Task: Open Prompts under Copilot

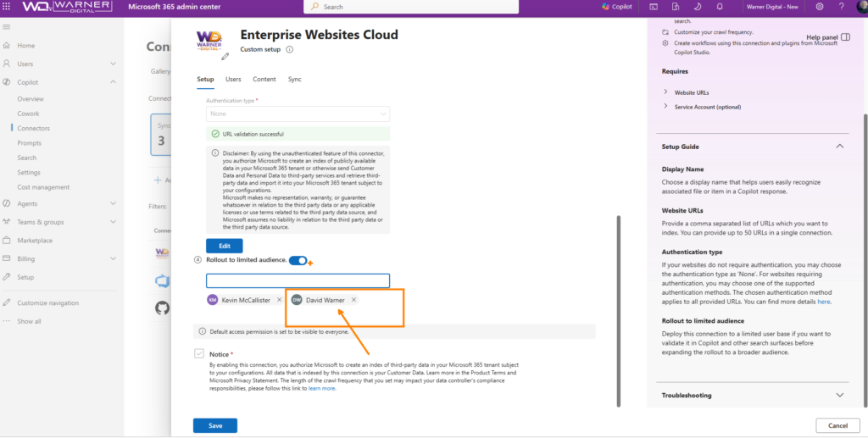Action: coord(30,142)
